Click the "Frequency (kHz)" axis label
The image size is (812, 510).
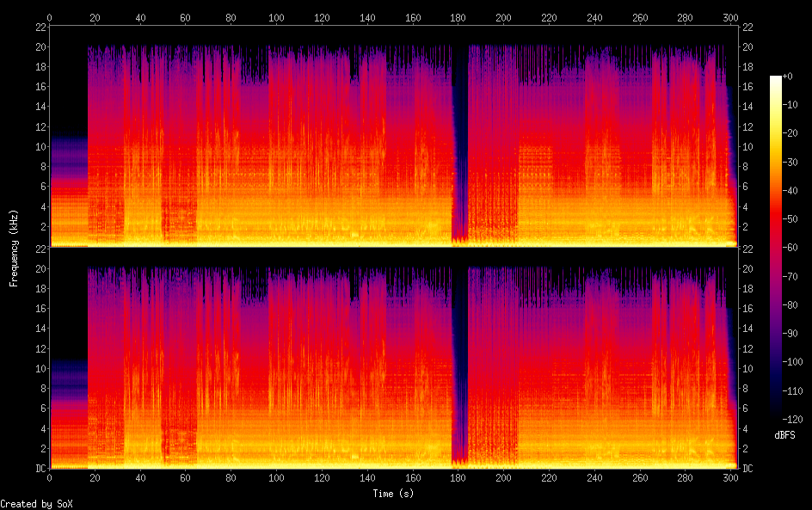pos(14,247)
